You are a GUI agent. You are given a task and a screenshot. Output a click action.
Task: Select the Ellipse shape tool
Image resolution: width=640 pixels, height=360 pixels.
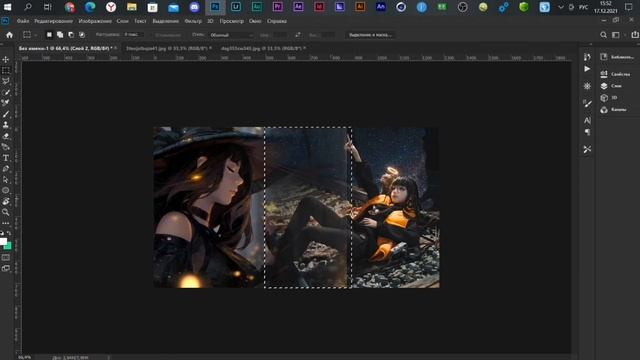click(6, 190)
